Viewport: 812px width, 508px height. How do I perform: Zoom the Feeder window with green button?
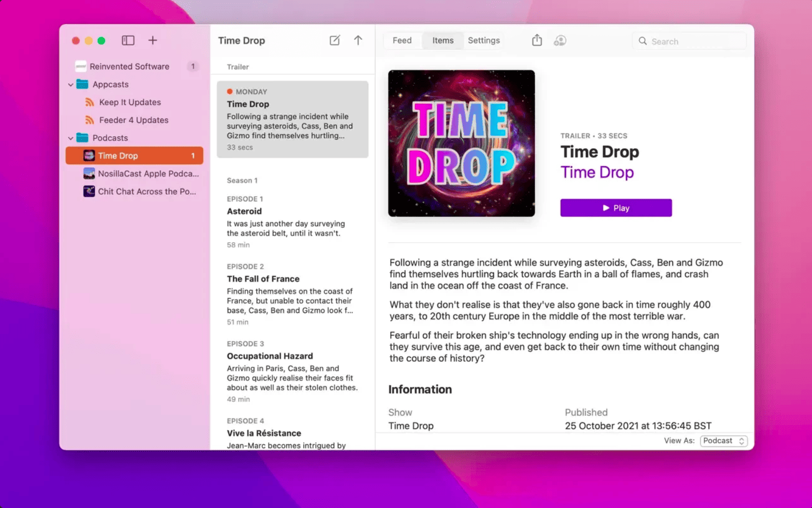point(101,40)
